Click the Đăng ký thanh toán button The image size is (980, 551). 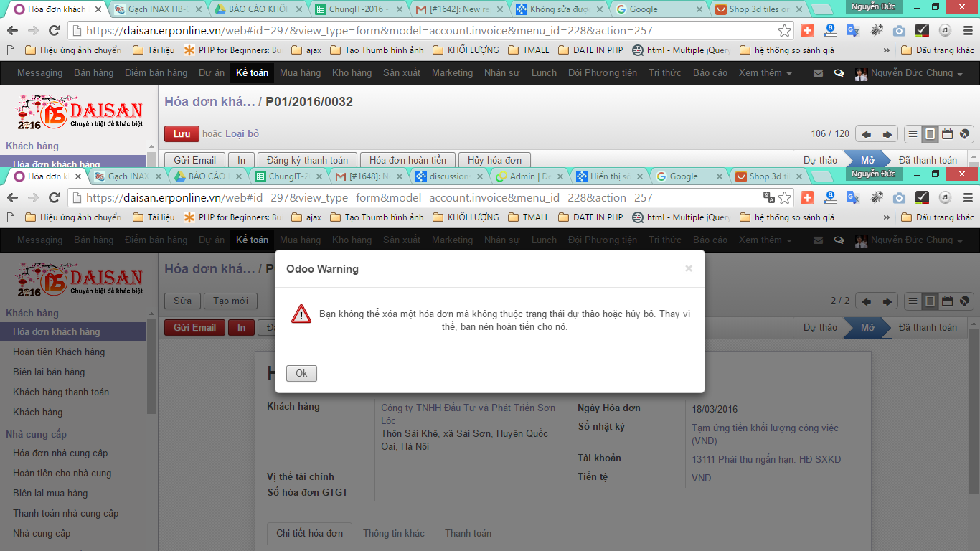pos(307,160)
